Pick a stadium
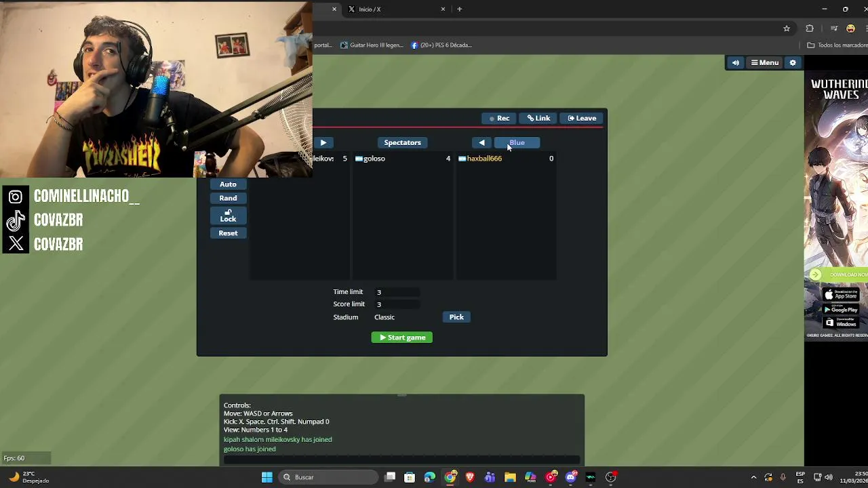Viewport: 868px width, 488px height. pos(456,317)
